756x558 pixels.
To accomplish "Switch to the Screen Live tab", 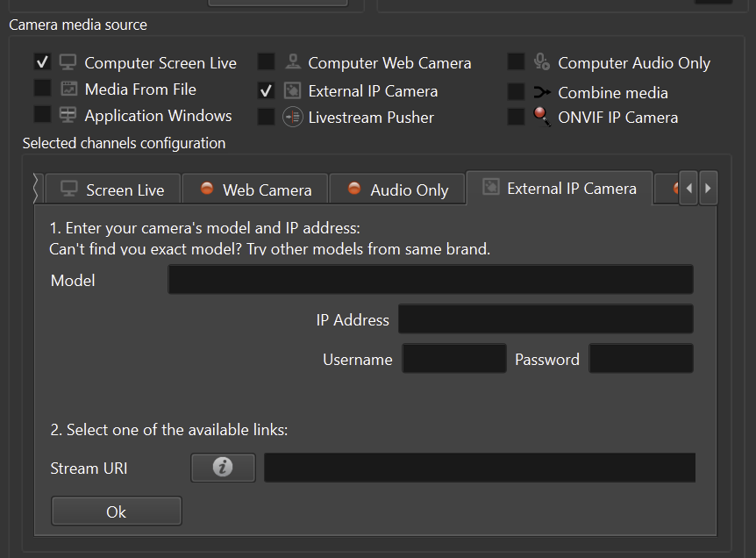I will pos(111,190).
